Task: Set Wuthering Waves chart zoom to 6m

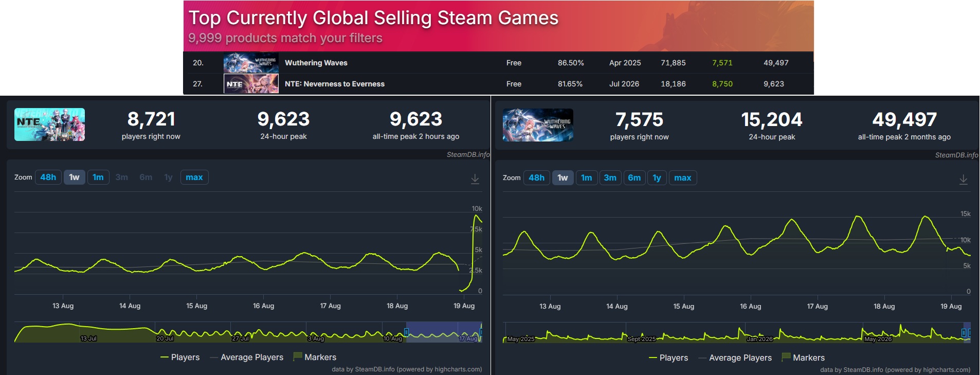Action: pos(634,178)
